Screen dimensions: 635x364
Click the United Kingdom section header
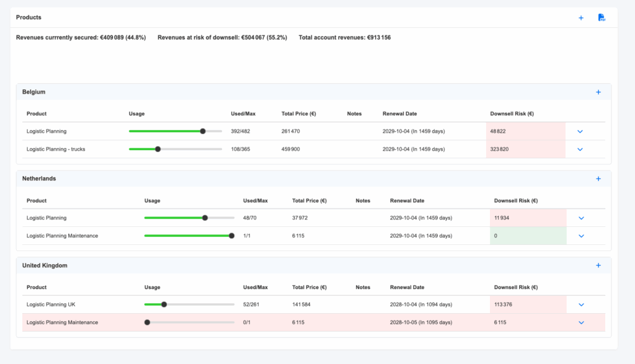[x=45, y=265]
